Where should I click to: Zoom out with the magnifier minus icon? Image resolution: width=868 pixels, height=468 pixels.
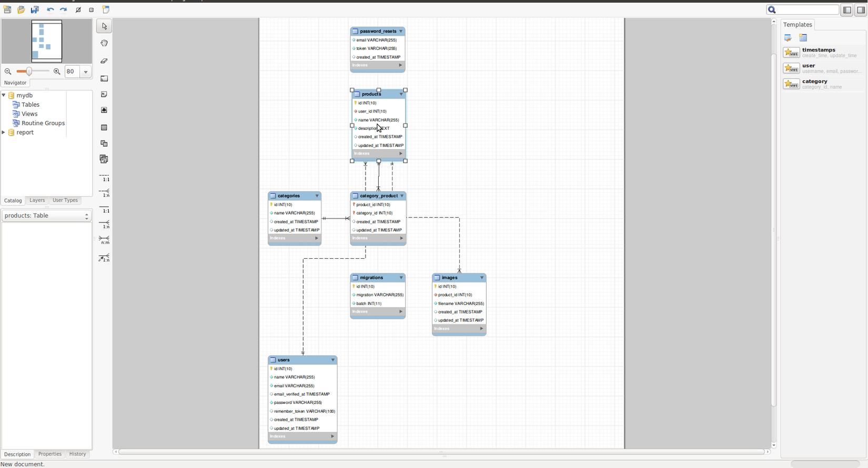click(8, 72)
